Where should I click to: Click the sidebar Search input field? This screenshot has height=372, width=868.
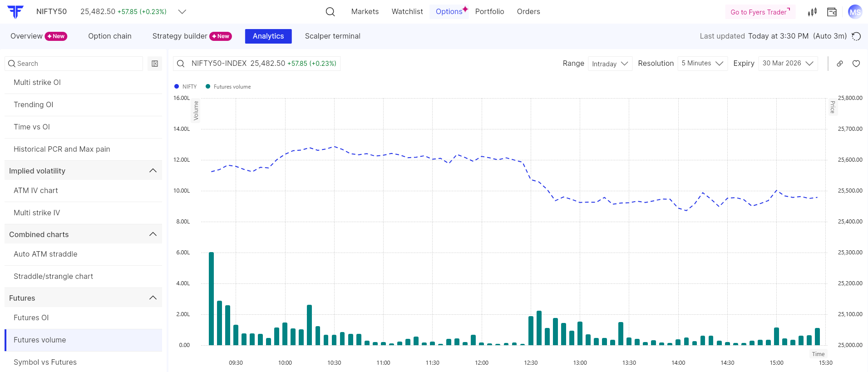75,64
